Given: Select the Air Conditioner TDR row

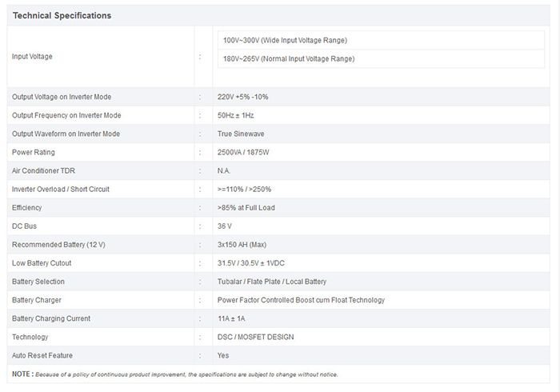Looking at the screenshot, I should 278,170.
